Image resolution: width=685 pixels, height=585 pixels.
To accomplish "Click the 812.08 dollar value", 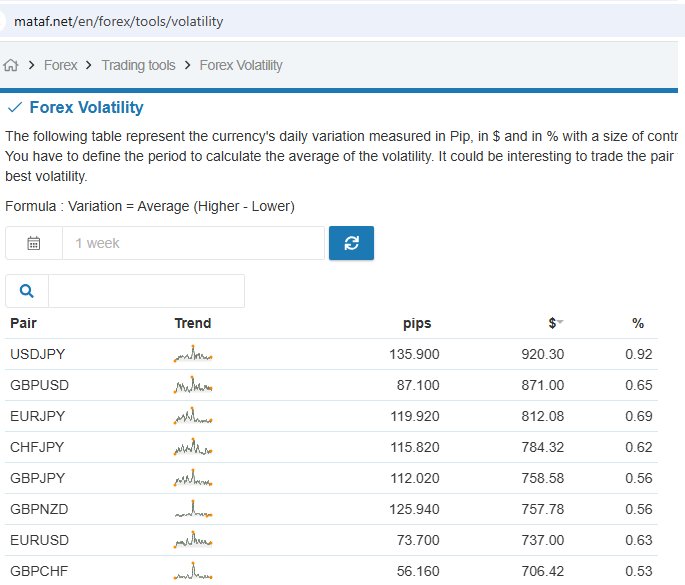I will click(543, 416).
